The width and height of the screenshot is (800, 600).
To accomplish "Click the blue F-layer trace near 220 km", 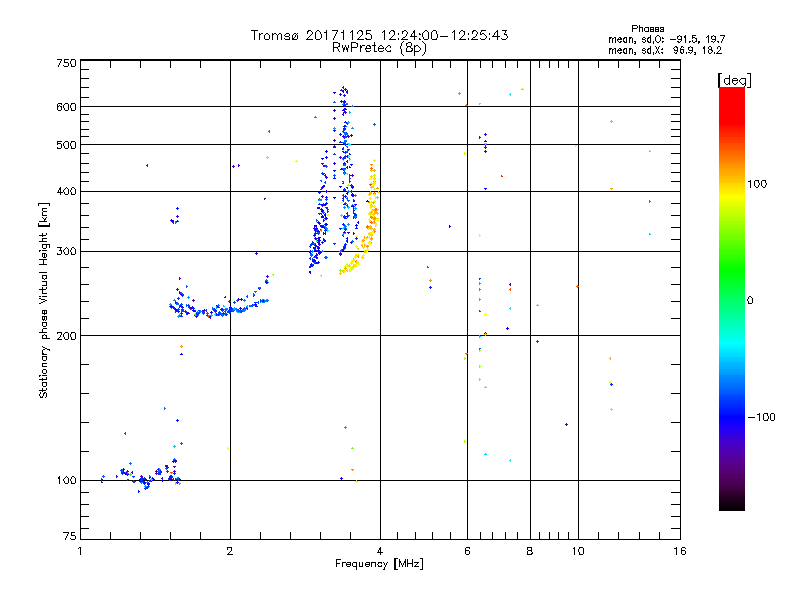I will pyautogui.click(x=219, y=309).
